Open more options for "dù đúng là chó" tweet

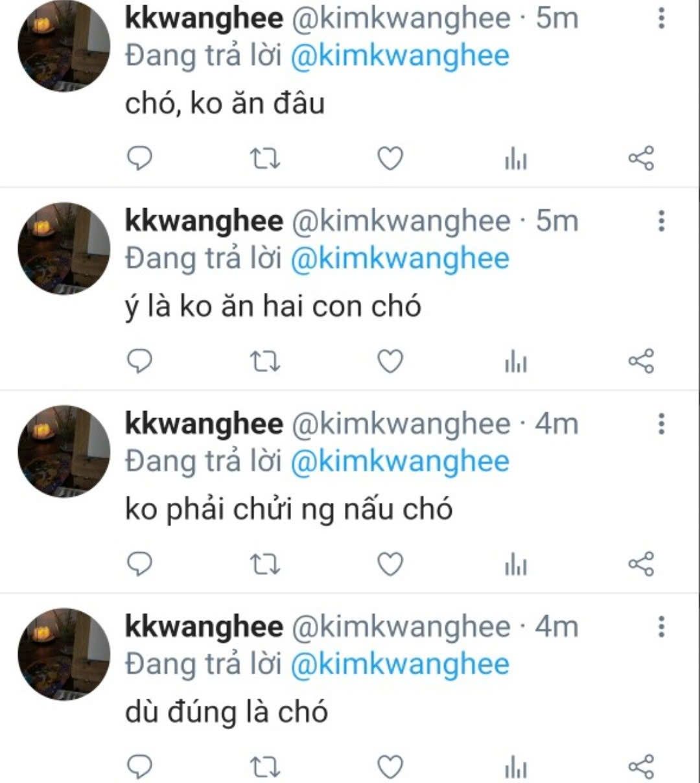click(x=661, y=627)
